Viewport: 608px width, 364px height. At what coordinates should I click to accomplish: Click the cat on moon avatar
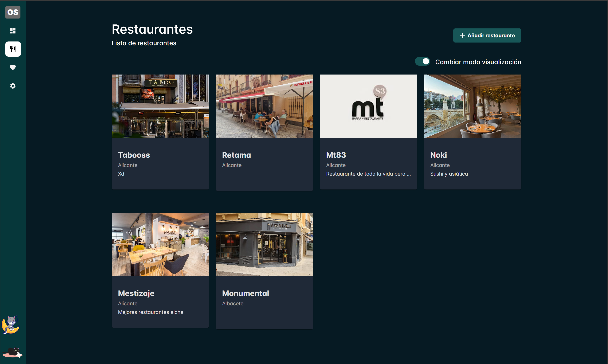click(11, 325)
